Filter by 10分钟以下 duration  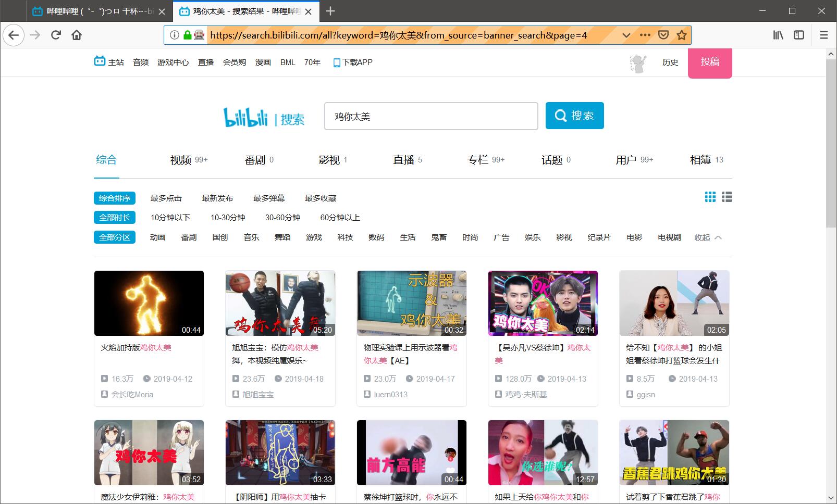tap(170, 218)
